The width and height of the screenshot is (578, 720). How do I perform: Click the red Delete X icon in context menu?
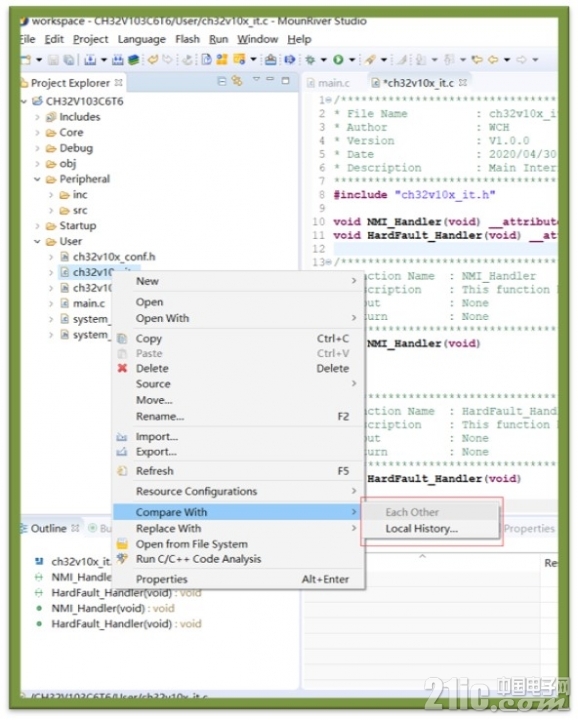click(122, 368)
